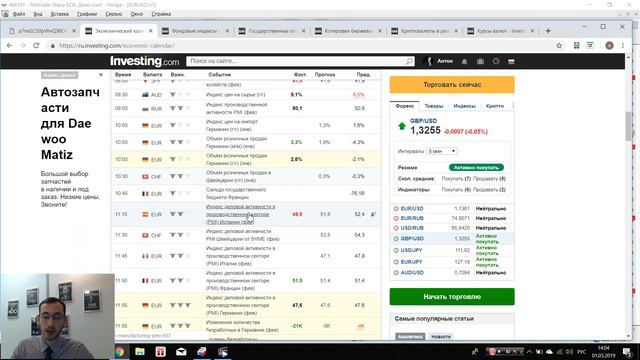640x360 pixels.
Task: Close the left advertisement with X
Action: tap(101, 75)
